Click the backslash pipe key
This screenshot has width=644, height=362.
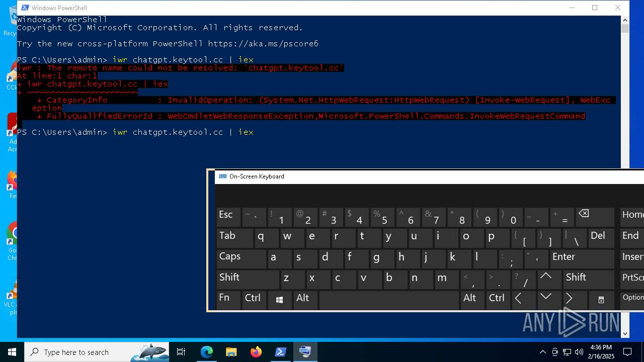pyautogui.click(x=575, y=238)
